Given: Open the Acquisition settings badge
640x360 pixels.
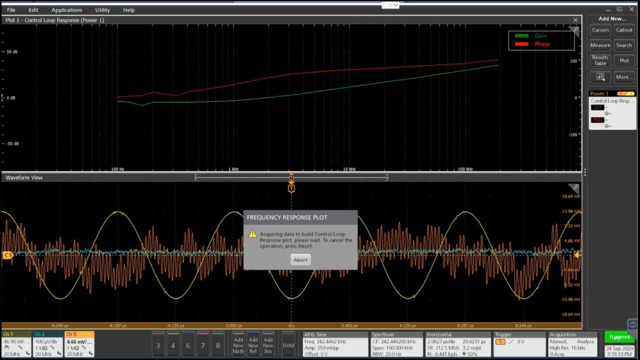Looking at the screenshot, I should pyautogui.click(x=572, y=344).
